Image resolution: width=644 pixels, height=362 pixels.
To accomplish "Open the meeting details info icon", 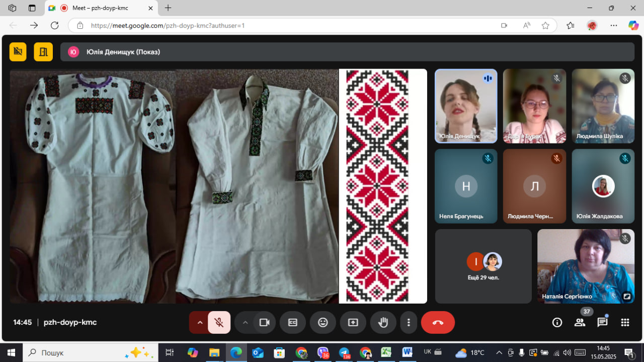I will pos(557,323).
